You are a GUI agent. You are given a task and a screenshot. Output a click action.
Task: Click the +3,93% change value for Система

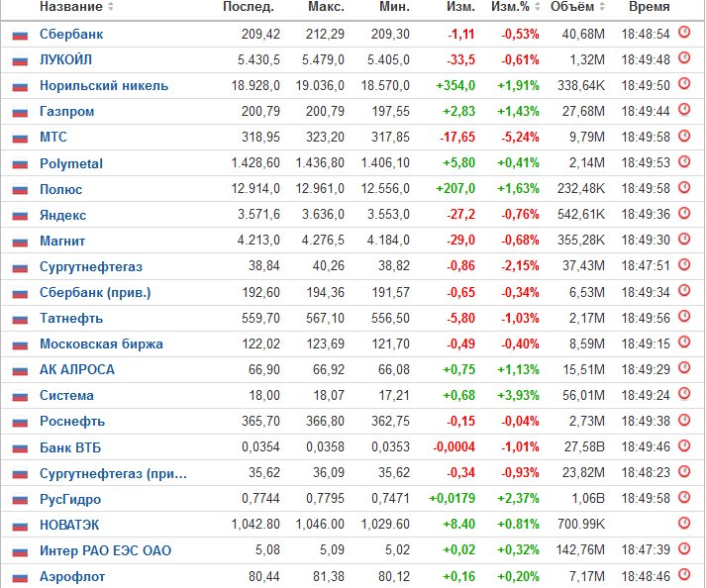518,395
